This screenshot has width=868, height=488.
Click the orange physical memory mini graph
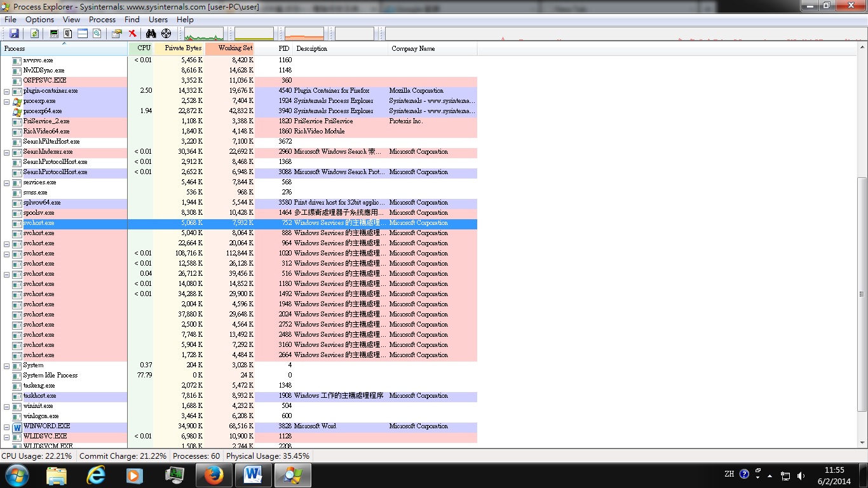304,34
